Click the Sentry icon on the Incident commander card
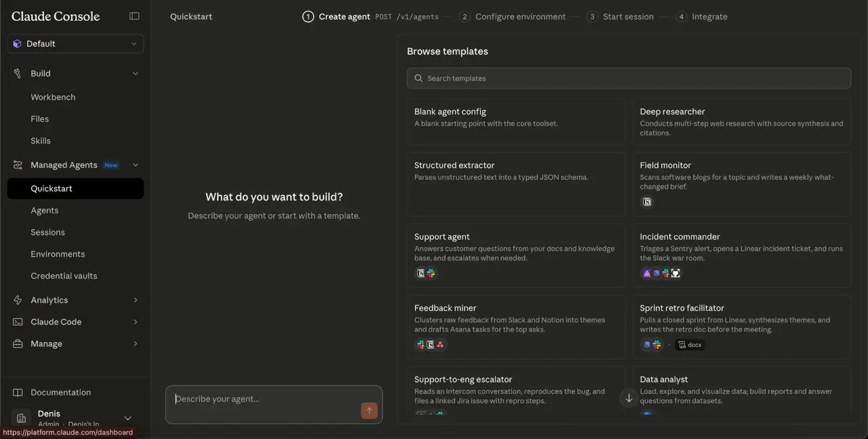The width and height of the screenshot is (868, 439). coord(646,273)
